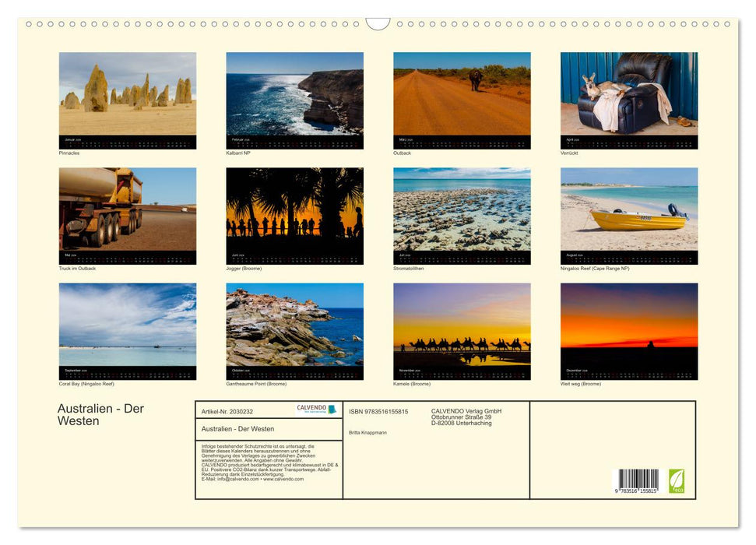Select the Kamele (Broome) camel sunset photo

coord(462,325)
